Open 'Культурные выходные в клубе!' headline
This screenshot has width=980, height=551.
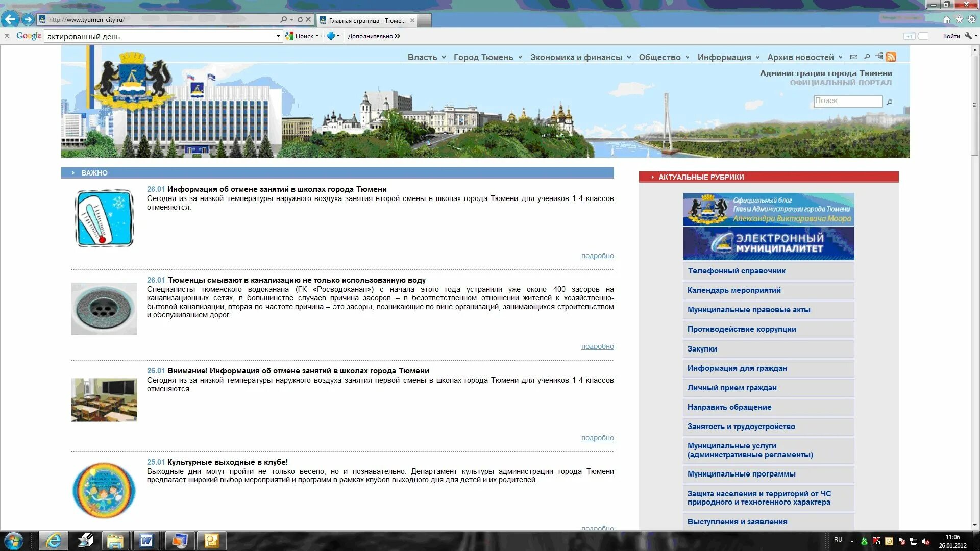(228, 462)
